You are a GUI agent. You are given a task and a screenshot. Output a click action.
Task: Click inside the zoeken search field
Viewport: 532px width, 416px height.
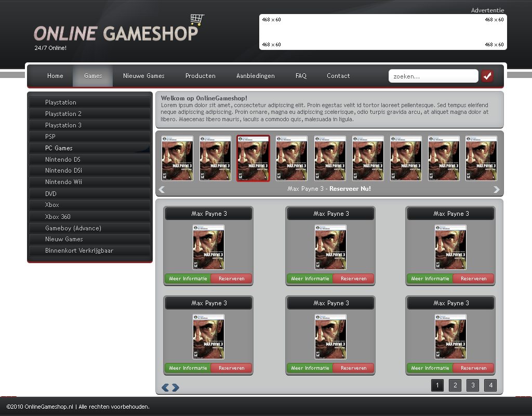[433, 76]
